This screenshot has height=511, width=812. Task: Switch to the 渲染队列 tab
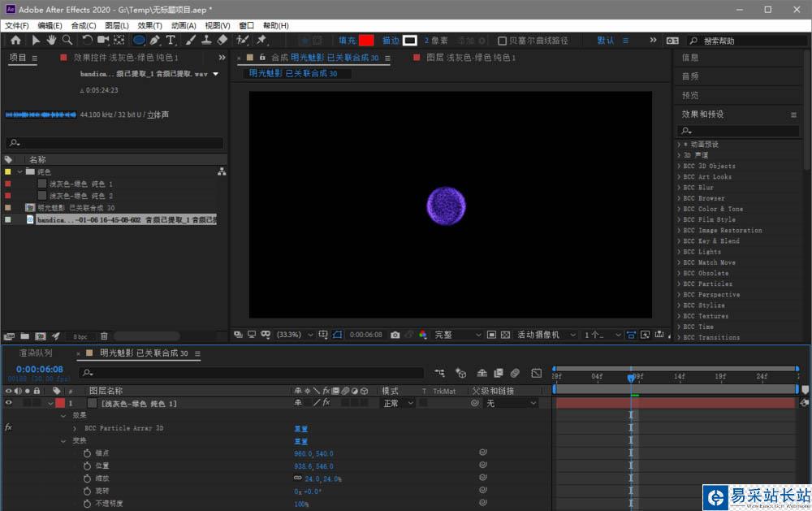pos(36,353)
